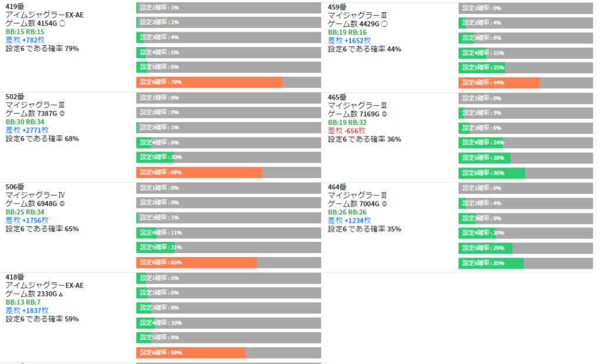Click the orange 設定6確率 79% bar
The height and width of the screenshot is (364, 602).
coord(209,82)
